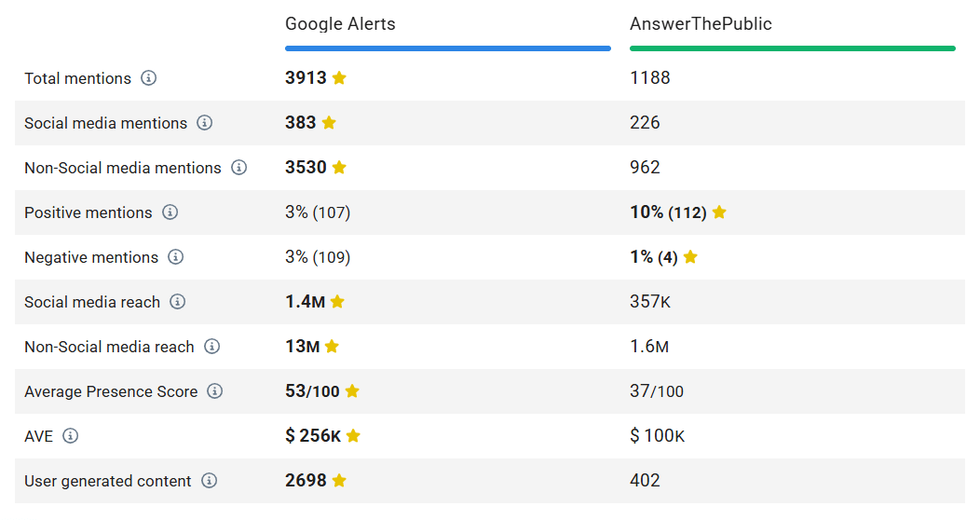Screen dimensions: 980x520
Task: Click the 2698 user generated content value
Action: (x=306, y=481)
